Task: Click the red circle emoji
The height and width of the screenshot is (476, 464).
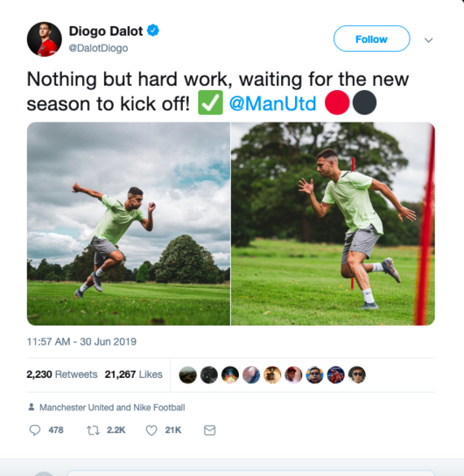Action: (337, 102)
